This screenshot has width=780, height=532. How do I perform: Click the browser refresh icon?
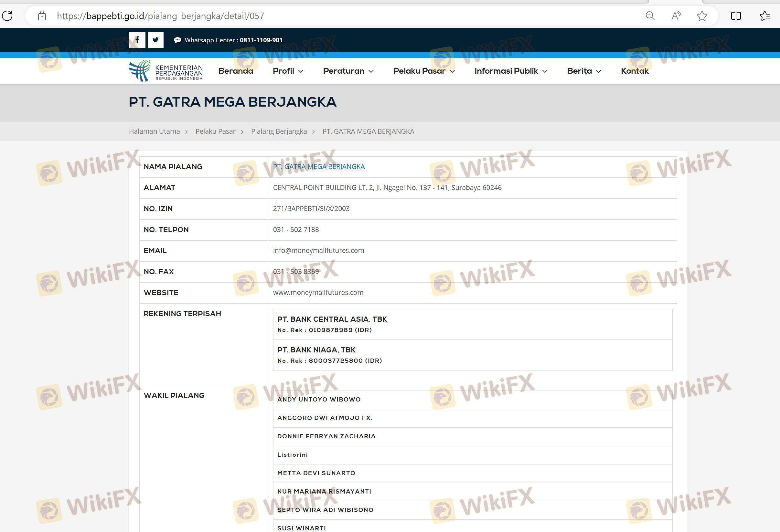pos(7,16)
